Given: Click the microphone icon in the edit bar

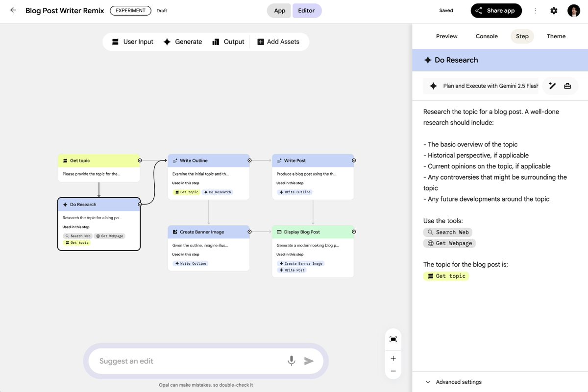Looking at the screenshot, I should (291, 361).
